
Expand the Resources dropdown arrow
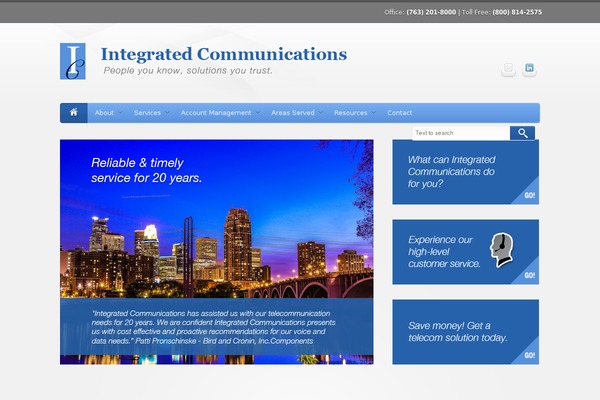click(373, 113)
